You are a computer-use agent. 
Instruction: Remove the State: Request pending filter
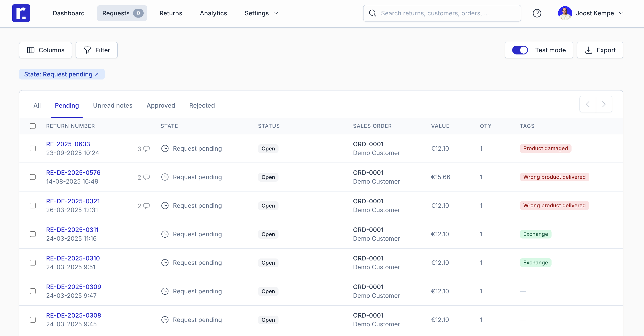coord(97,74)
